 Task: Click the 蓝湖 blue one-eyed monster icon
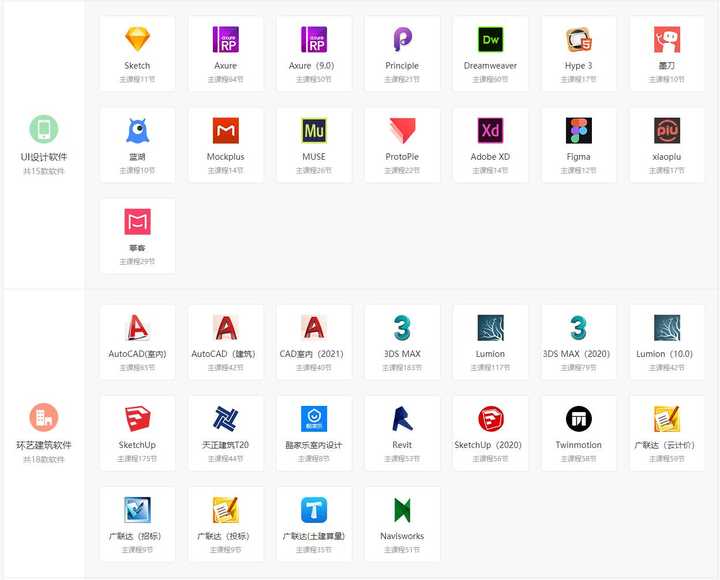click(x=137, y=130)
